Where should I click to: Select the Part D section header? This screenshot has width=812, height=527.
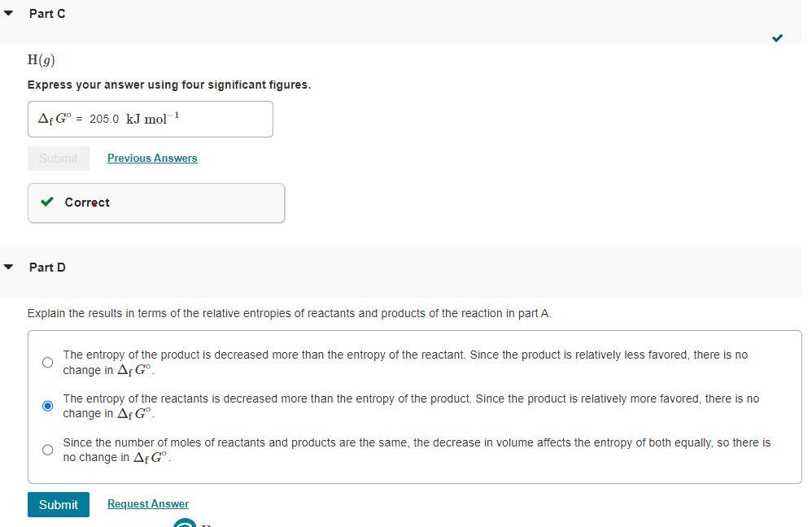coord(47,267)
